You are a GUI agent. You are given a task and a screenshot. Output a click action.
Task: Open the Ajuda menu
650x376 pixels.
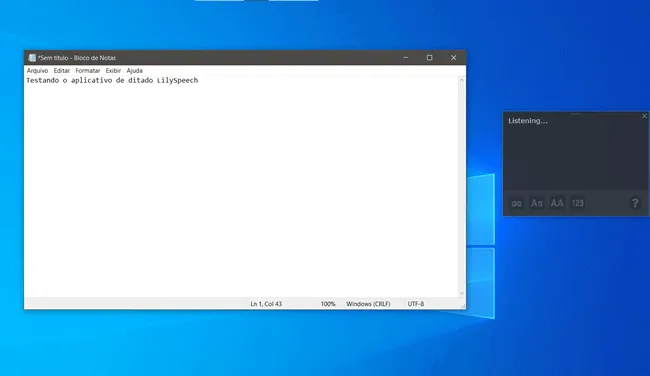tap(135, 71)
